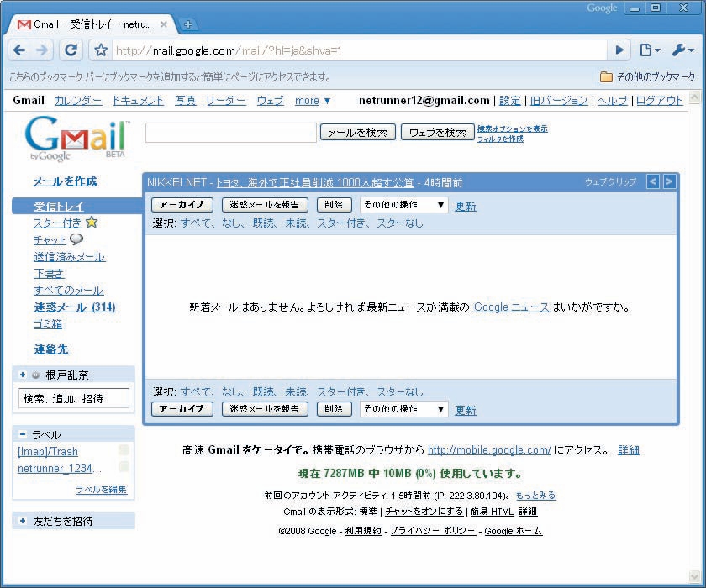Open the page menu icon
706x588 pixels.
pyautogui.click(x=649, y=50)
